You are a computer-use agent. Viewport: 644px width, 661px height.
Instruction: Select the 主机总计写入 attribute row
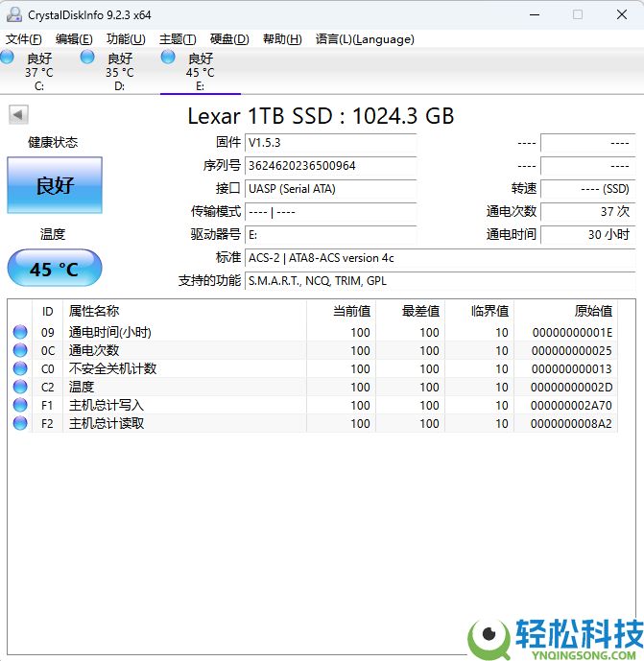[314, 405]
